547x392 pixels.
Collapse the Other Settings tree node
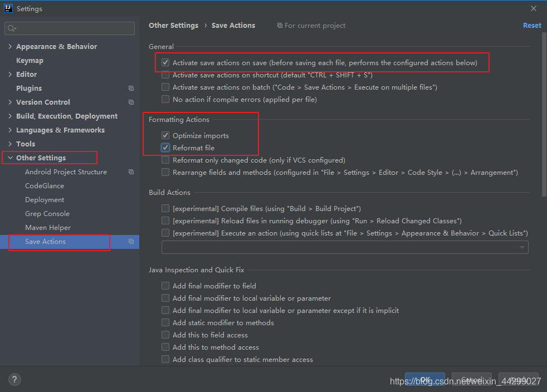click(x=9, y=158)
